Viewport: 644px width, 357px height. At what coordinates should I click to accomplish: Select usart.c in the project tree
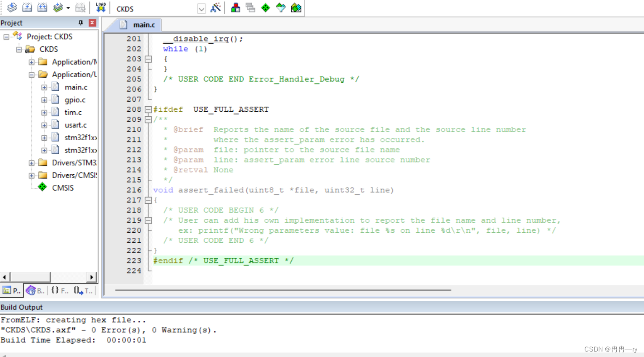click(x=76, y=125)
